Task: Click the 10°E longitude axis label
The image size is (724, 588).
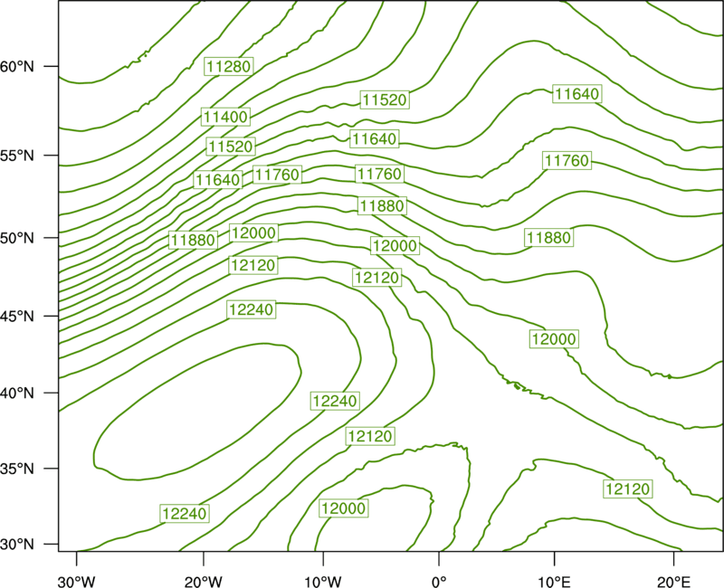Action: (x=554, y=582)
